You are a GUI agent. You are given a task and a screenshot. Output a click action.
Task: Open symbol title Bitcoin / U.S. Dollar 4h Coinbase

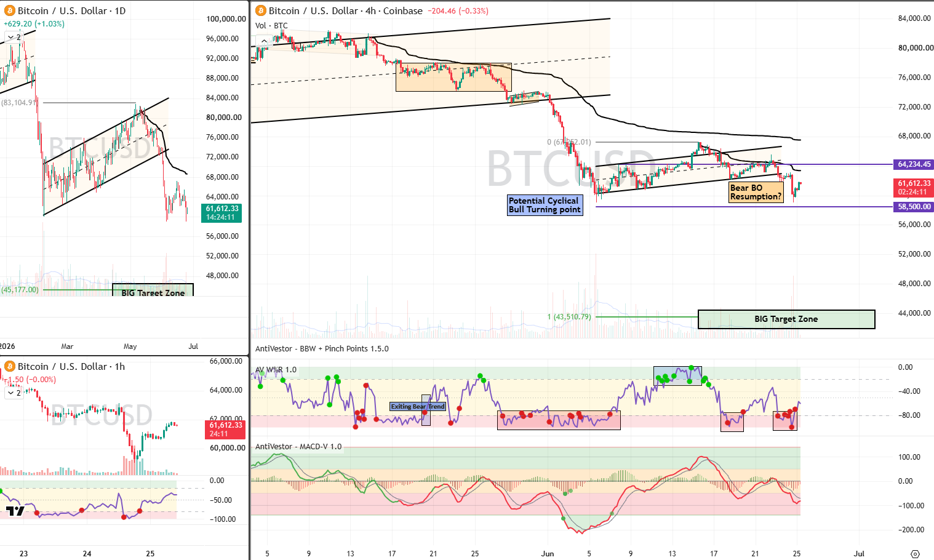[346, 10]
